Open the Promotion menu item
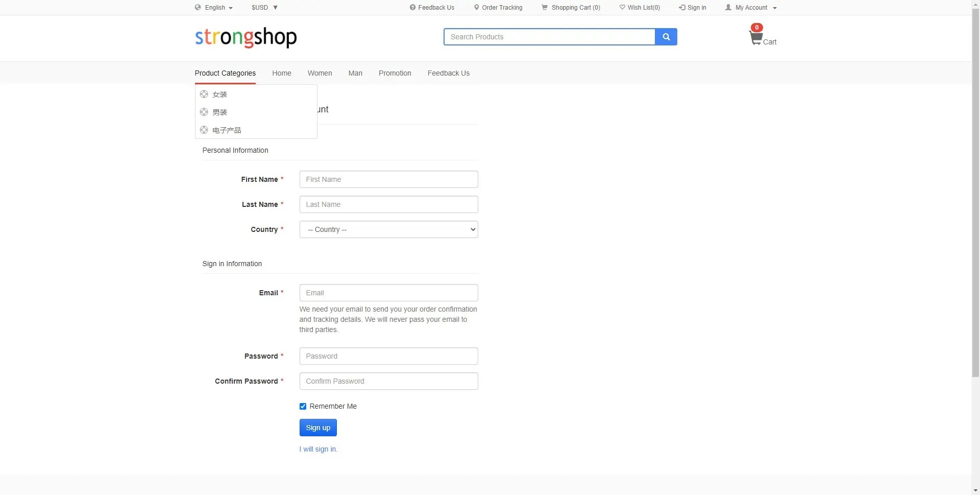 pyautogui.click(x=395, y=73)
